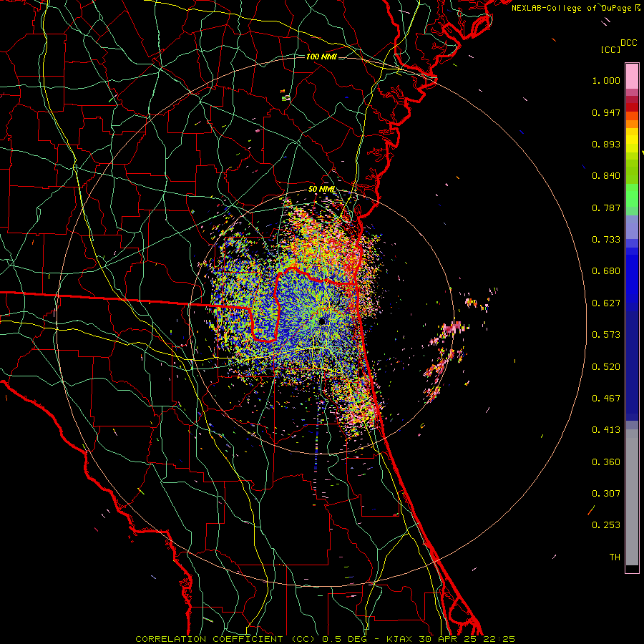Select the 0.413 scale value
The image size is (644, 644).
click(x=606, y=430)
